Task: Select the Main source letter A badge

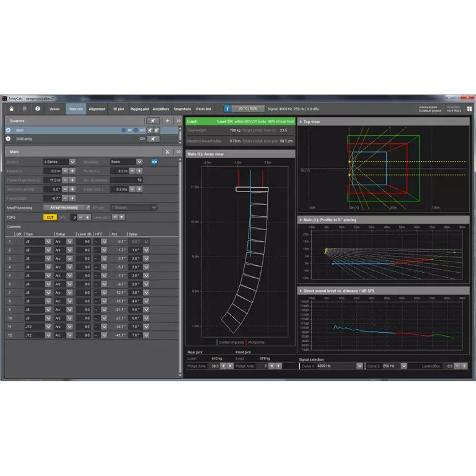Action: pyautogui.click(x=8, y=130)
